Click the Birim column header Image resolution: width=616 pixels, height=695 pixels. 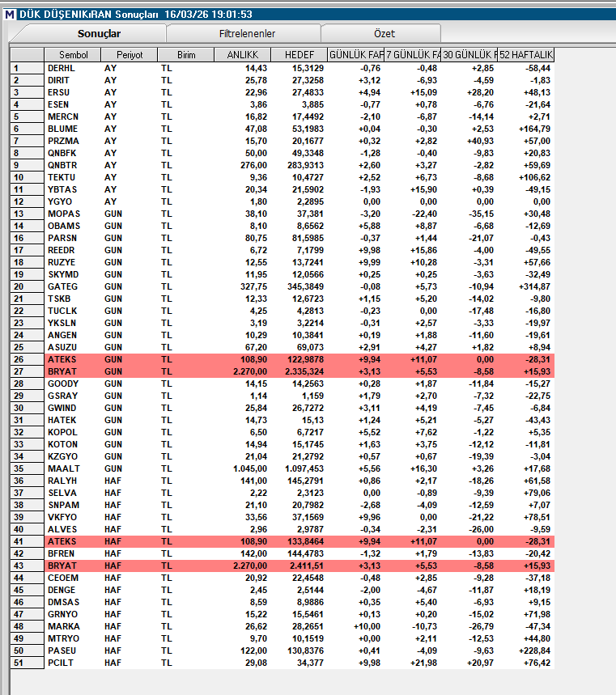tap(186, 55)
